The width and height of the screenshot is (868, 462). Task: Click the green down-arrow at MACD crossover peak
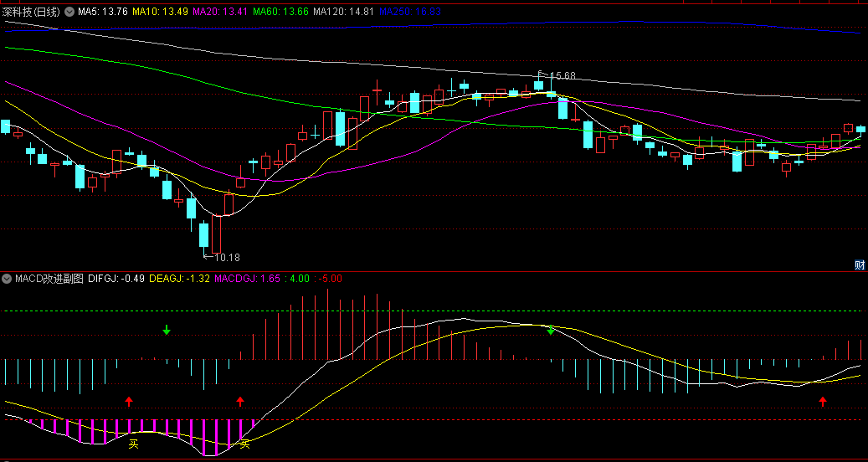(x=550, y=331)
